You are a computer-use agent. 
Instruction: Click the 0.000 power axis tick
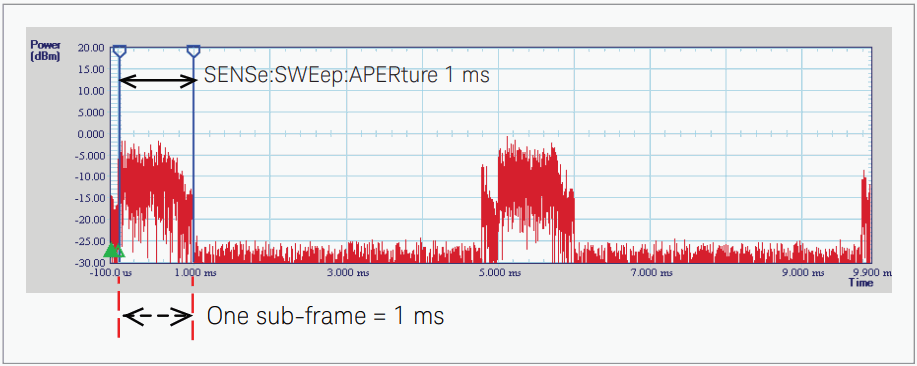pos(91,134)
